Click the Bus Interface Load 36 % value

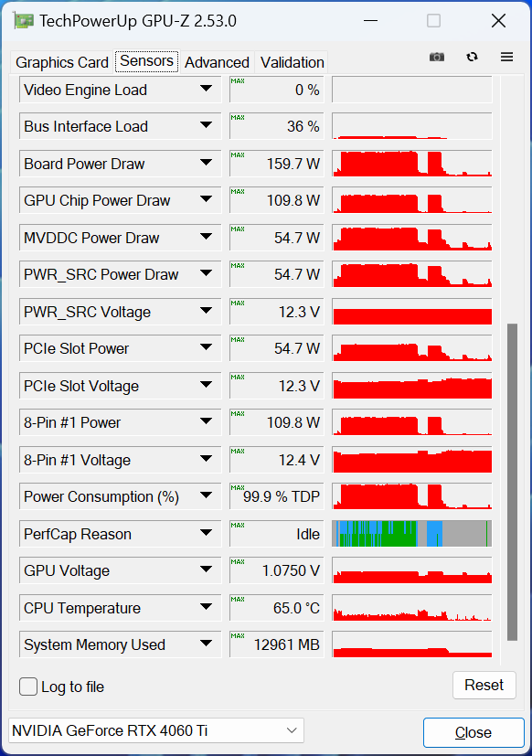click(x=276, y=126)
